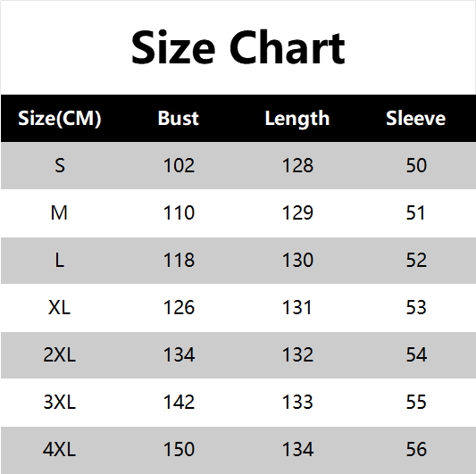This screenshot has height=474, width=476.
Task: Click sleeve value 52 for size L
Action: 416,260
